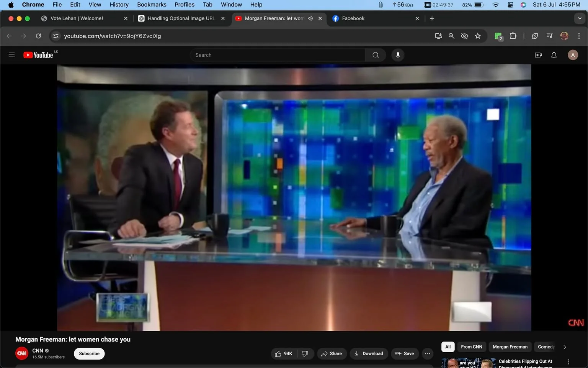Open the CNN channel avatar

pos(22,353)
